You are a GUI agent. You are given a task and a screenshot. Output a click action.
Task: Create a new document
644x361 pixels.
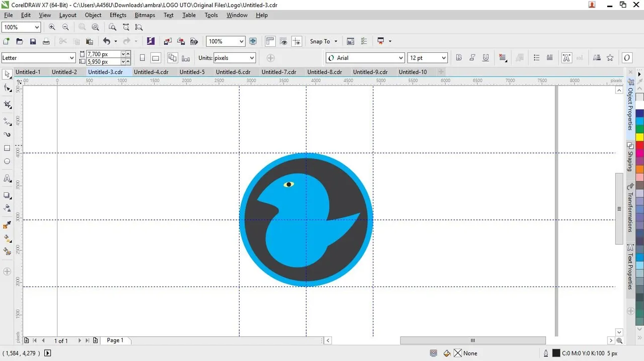(x=6, y=41)
